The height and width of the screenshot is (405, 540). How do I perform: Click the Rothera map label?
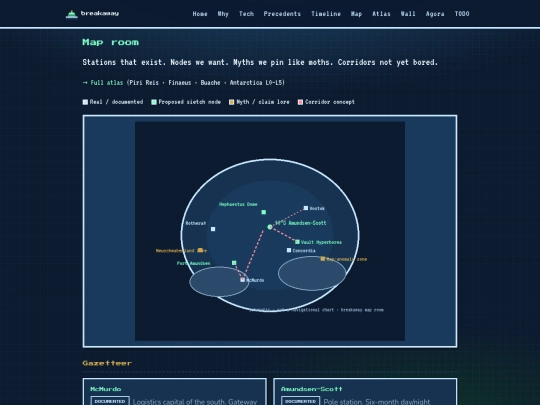click(196, 223)
